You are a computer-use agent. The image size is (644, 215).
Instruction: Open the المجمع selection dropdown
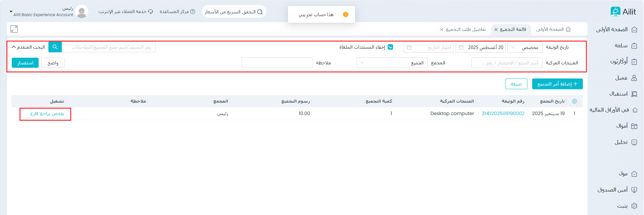pyautogui.click(x=392, y=63)
